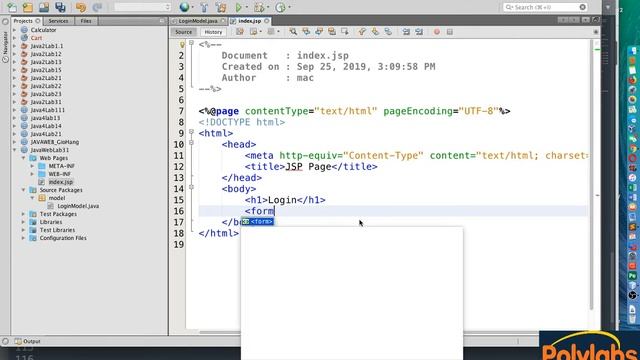
Task: Click the Shift Line Right icon
Action: [x=419, y=31]
